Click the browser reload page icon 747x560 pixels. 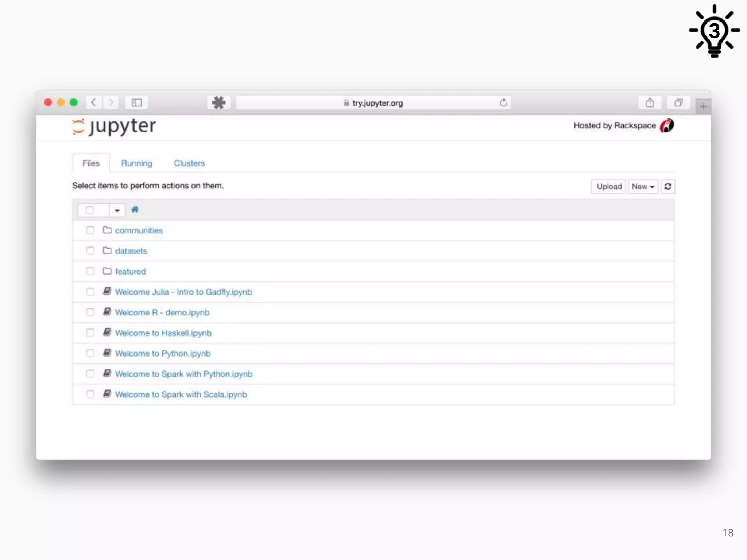coord(503,103)
